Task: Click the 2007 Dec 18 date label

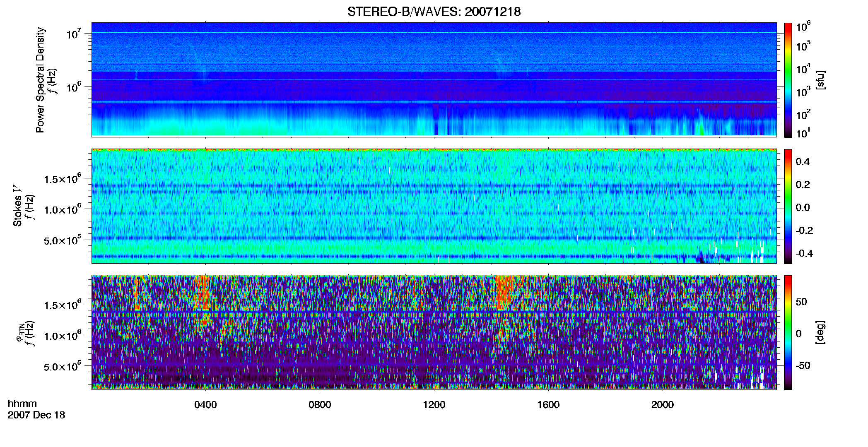Action: 36,415
